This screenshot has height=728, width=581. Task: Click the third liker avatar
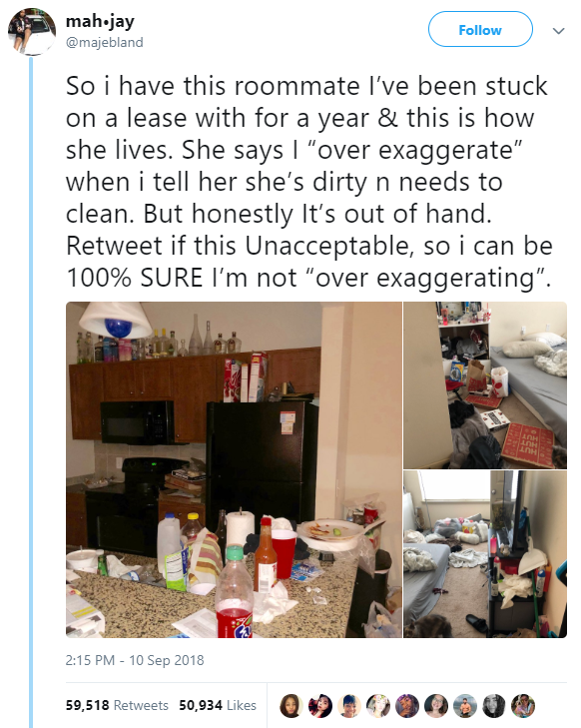tap(349, 706)
